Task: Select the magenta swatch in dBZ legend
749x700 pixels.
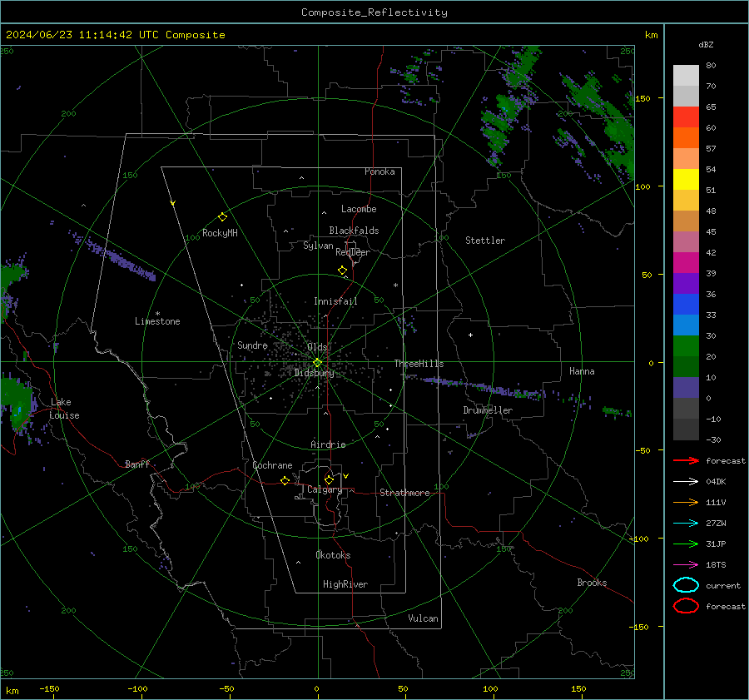Action: tap(686, 263)
